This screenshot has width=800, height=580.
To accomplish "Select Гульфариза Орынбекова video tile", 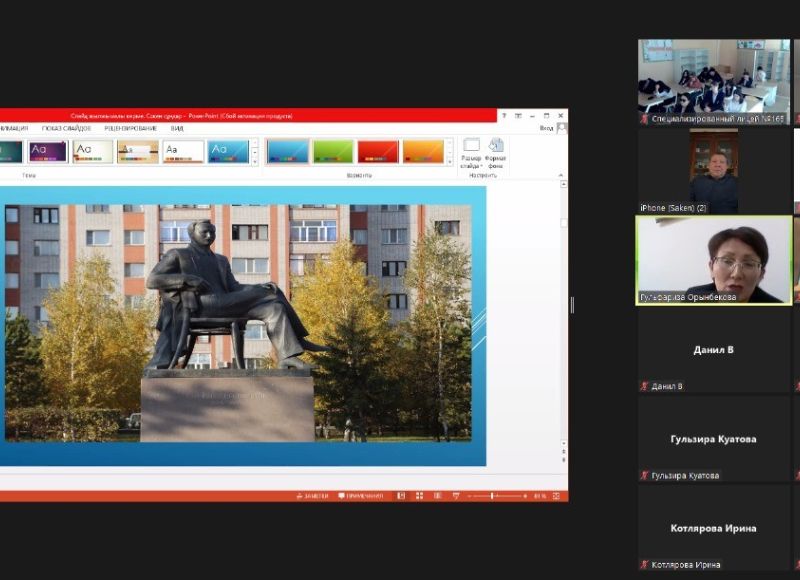I will click(713, 260).
